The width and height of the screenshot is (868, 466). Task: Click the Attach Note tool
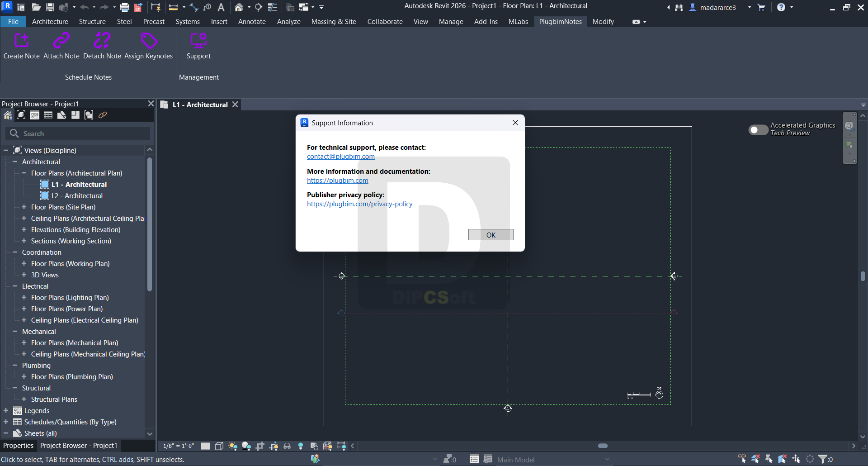(x=61, y=46)
